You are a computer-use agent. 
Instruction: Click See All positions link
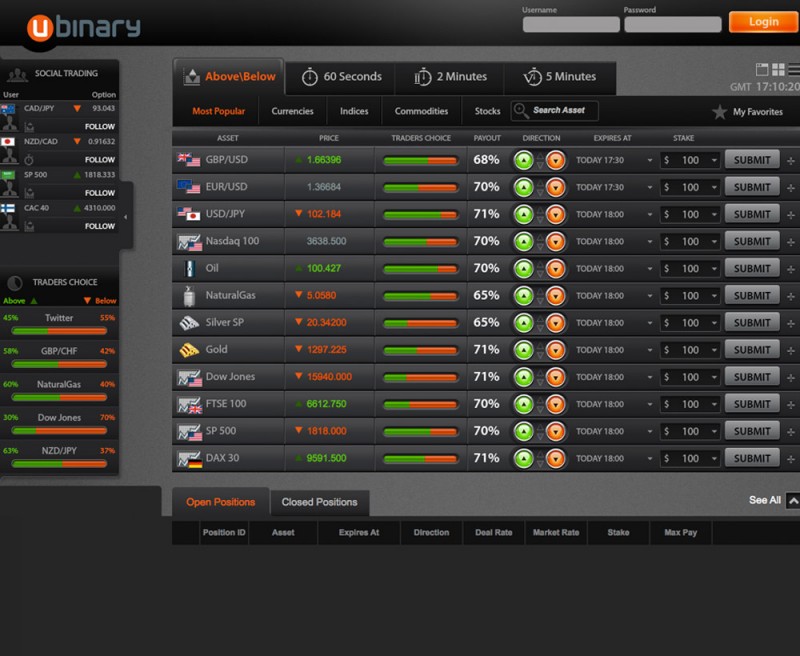[x=764, y=500]
